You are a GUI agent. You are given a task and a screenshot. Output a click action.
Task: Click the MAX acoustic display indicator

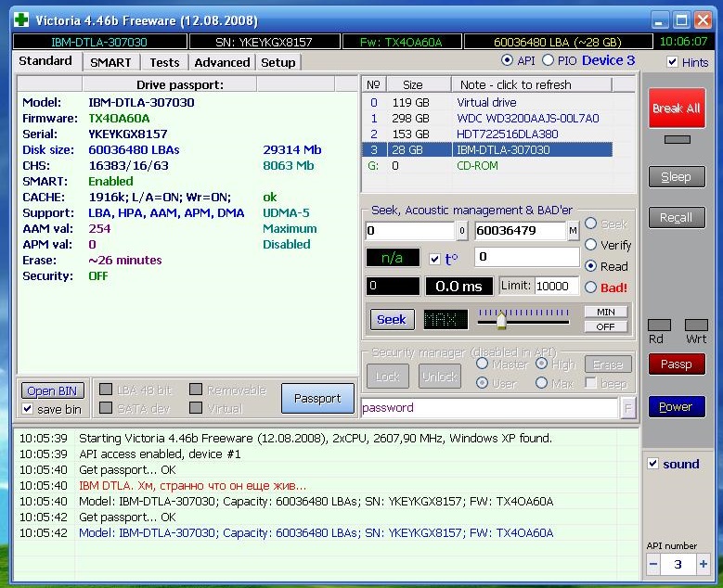[445, 319]
